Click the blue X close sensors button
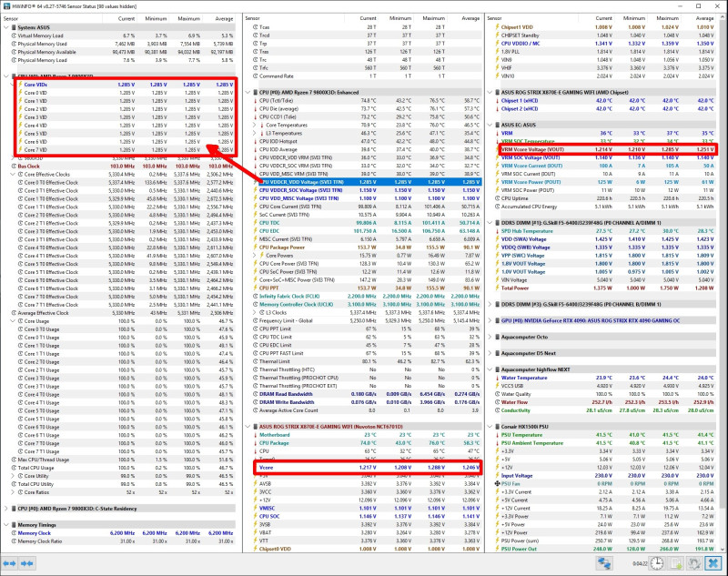728x576 pixels. pos(713,563)
